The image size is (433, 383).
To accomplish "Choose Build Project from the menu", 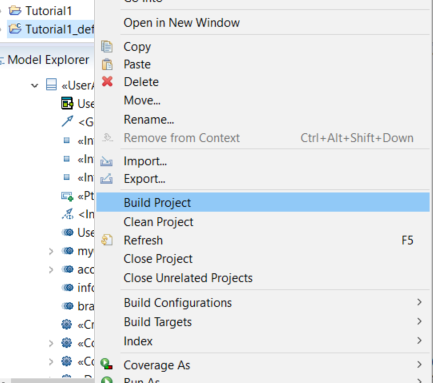I will pos(263,202).
